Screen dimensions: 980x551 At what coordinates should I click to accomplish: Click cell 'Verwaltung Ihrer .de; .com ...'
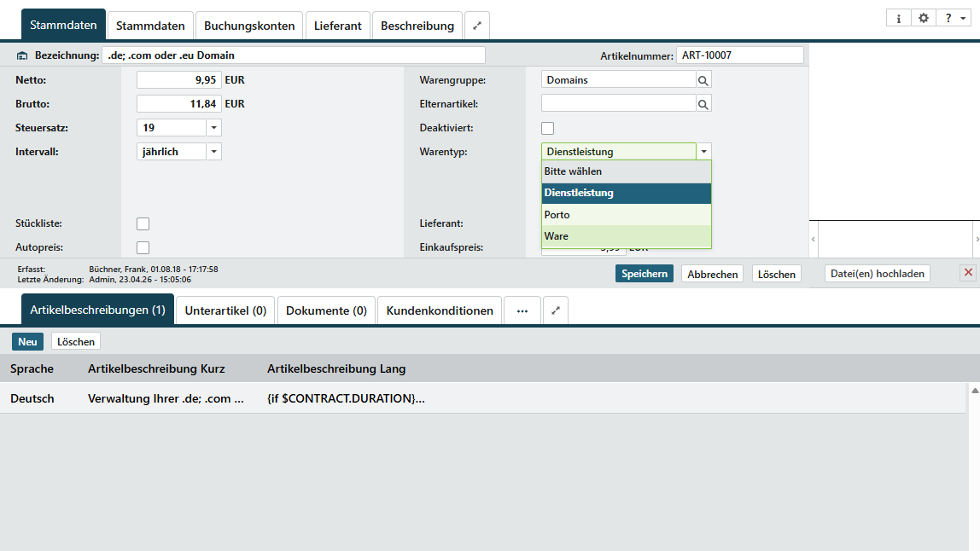tap(166, 398)
